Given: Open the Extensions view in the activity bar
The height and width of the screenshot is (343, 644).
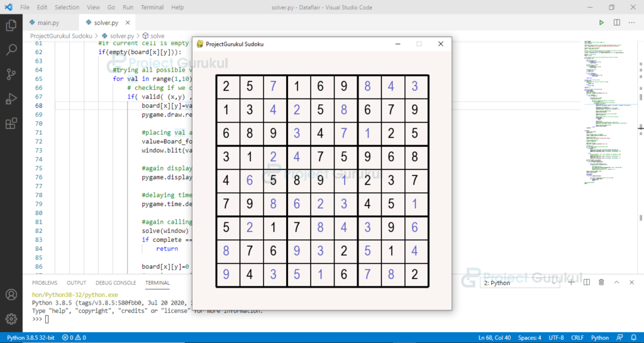Looking at the screenshot, I should 11,124.
